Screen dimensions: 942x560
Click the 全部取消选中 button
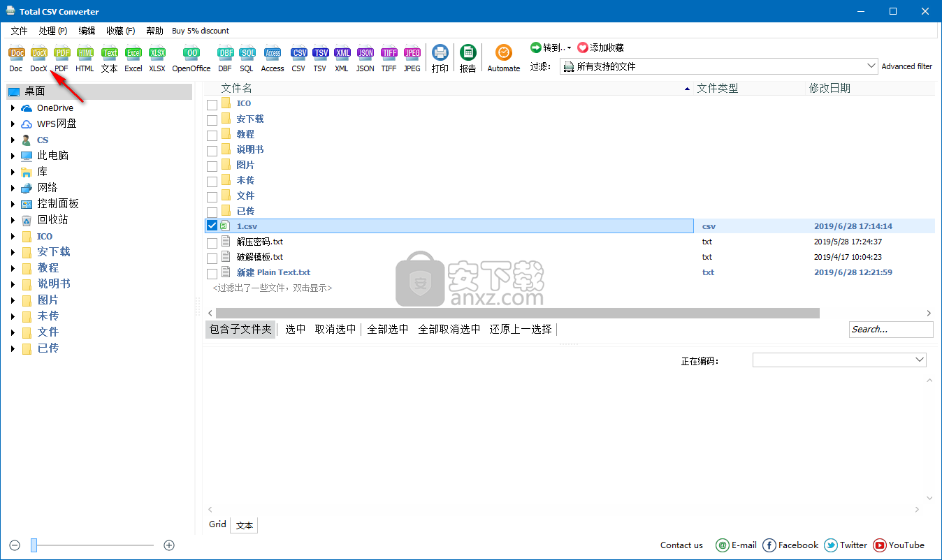[x=449, y=329]
